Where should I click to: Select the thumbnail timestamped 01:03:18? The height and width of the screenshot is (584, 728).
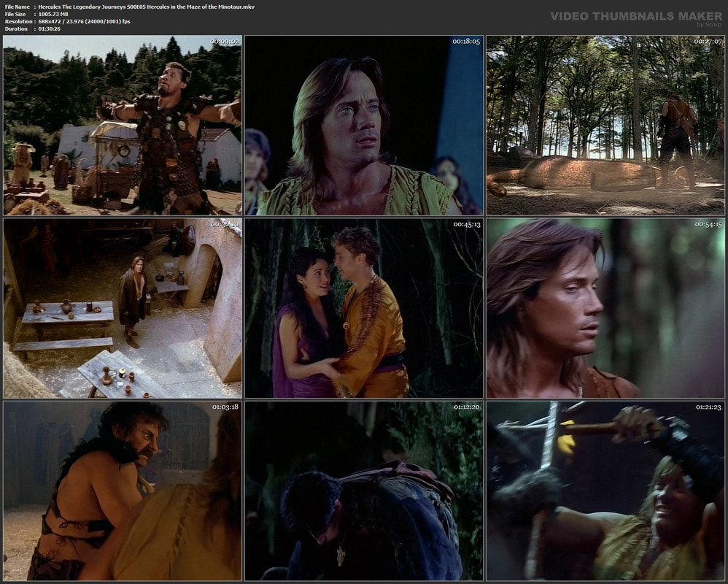123,491
